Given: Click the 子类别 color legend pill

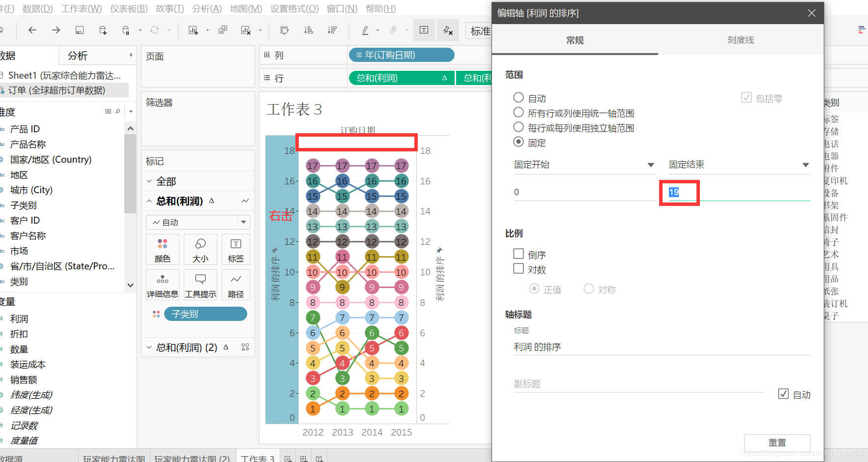Looking at the screenshot, I should tap(205, 314).
